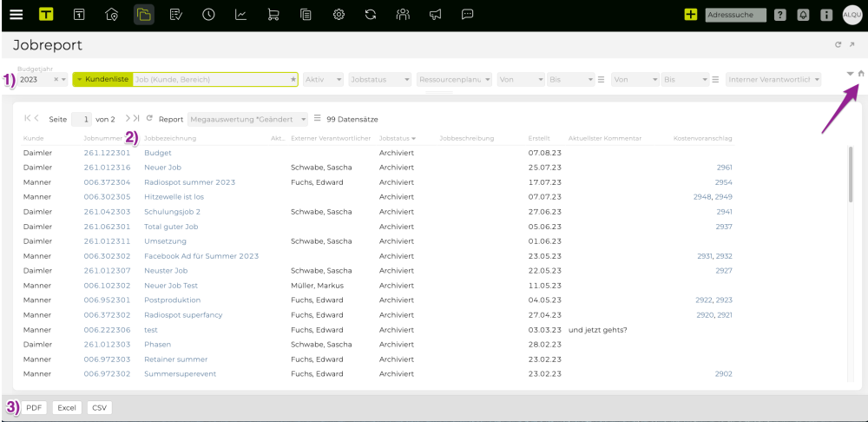The height and width of the screenshot is (422, 868).
Task: Open job number 261.122301
Action: [107, 153]
